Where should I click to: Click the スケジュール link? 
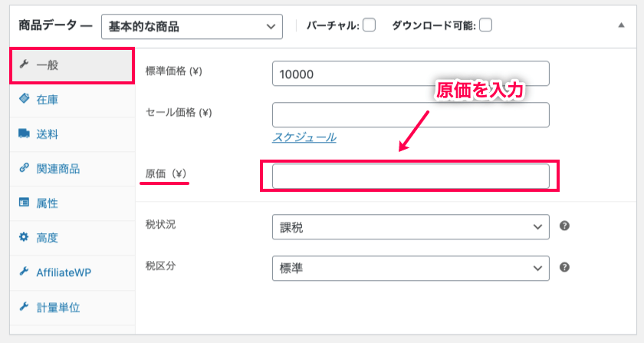tap(304, 137)
